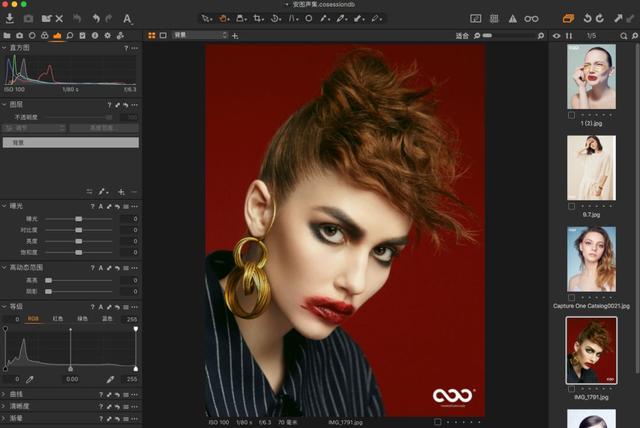Click the 曝光 exposure slider handle
Viewport: 640px width, 428px height.
78,219
